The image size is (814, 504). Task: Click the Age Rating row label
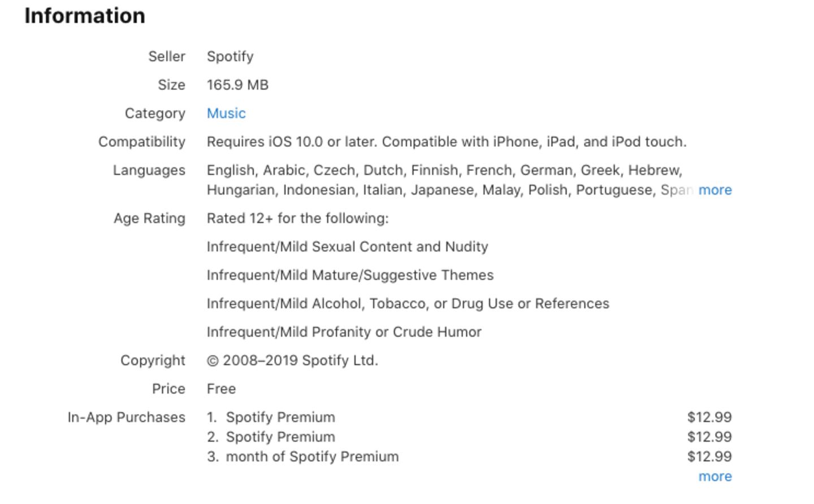(x=149, y=218)
